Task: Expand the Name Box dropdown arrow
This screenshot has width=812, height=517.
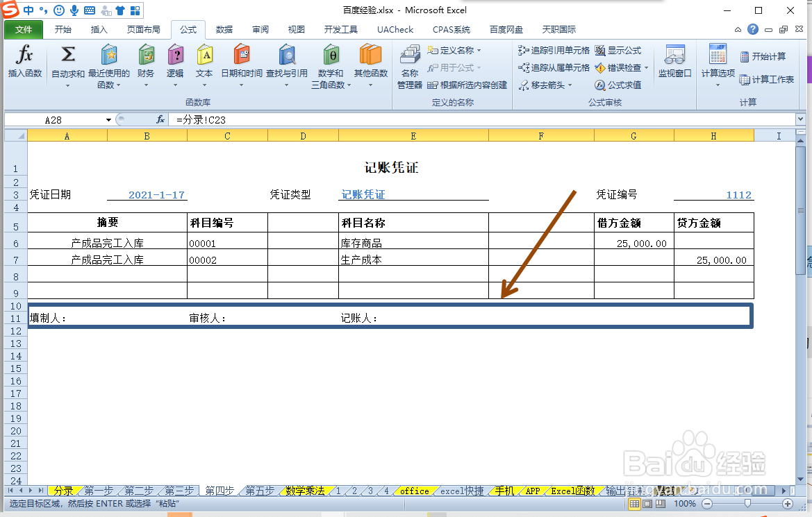Action: point(108,120)
